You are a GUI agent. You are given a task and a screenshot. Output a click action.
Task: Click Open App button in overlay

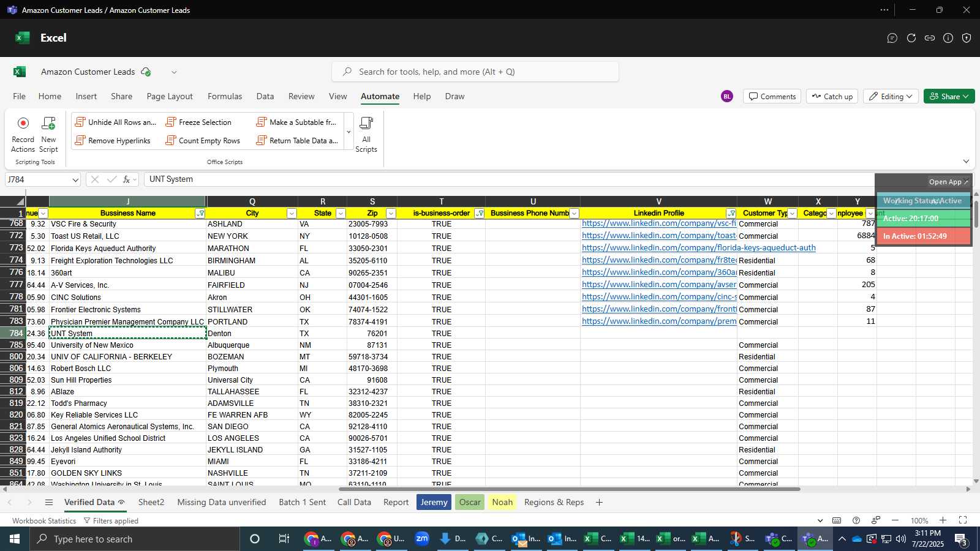pos(949,182)
